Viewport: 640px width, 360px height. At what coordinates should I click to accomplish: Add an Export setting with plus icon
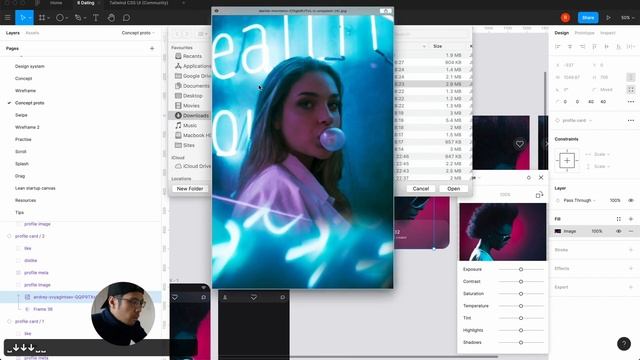tap(631, 287)
